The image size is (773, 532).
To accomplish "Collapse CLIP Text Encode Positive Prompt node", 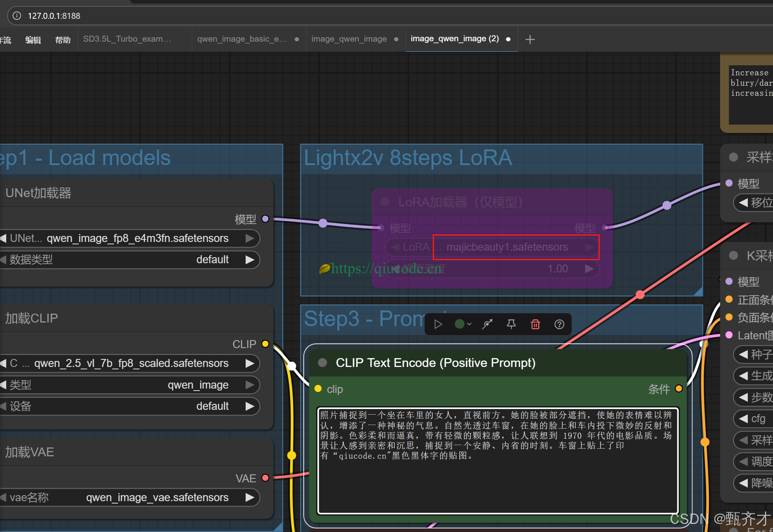I will point(323,363).
